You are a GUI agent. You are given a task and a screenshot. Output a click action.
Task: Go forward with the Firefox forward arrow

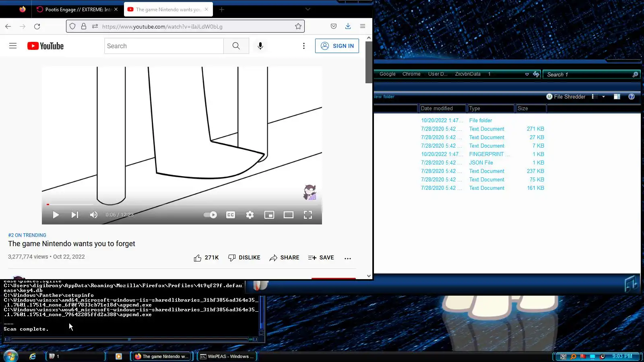[x=23, y=27]
